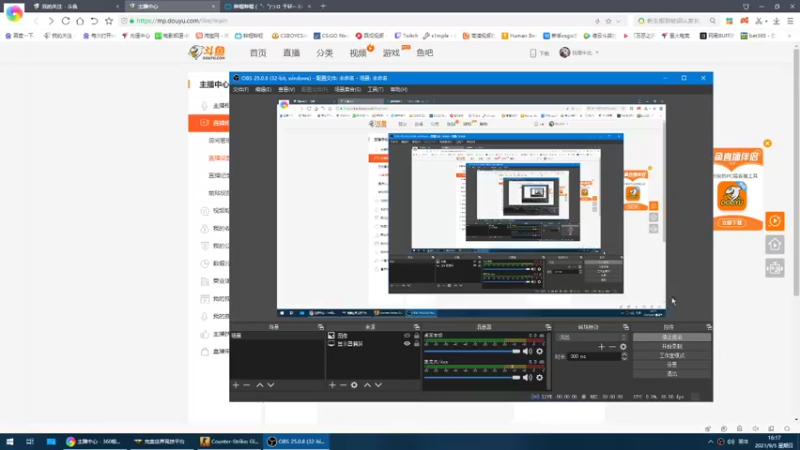Open settings gear for 桌面音频 mixer channel

point(539,351)
